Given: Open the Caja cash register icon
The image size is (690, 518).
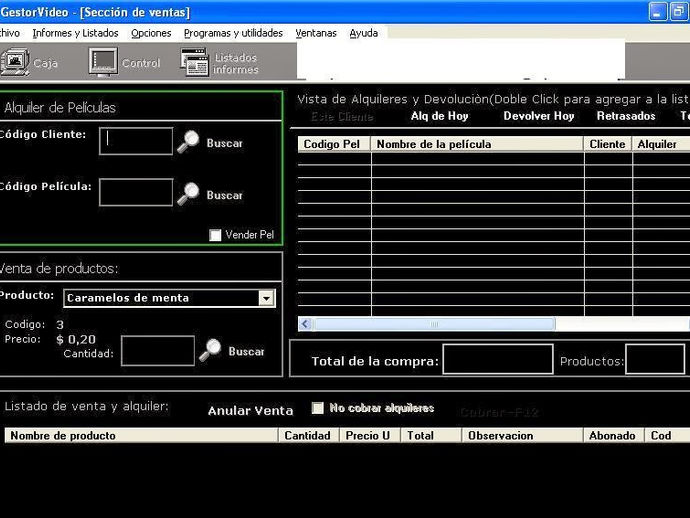Looking at the screenshot, I should [15, 62].
